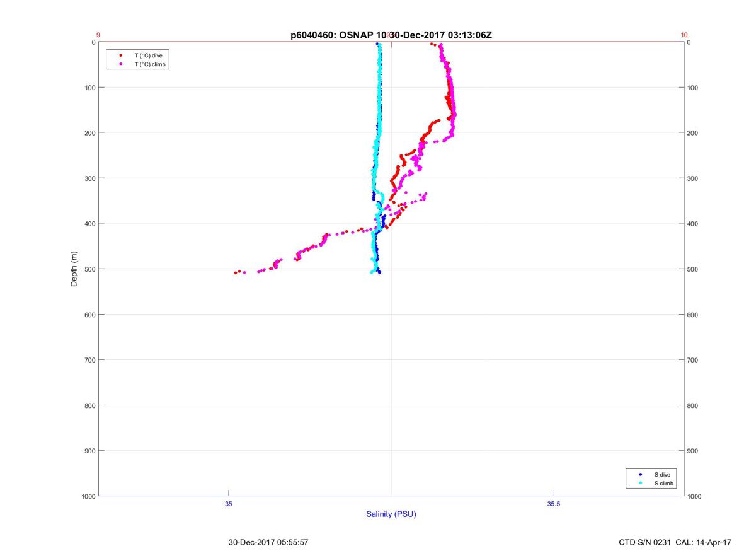Select the 'T (°C) dive' legend entry
This screenshot has width=756, height=558.
[148, 55]
